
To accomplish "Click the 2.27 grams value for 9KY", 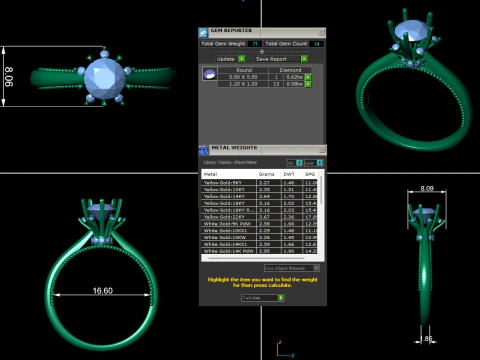I will point(264,183).
